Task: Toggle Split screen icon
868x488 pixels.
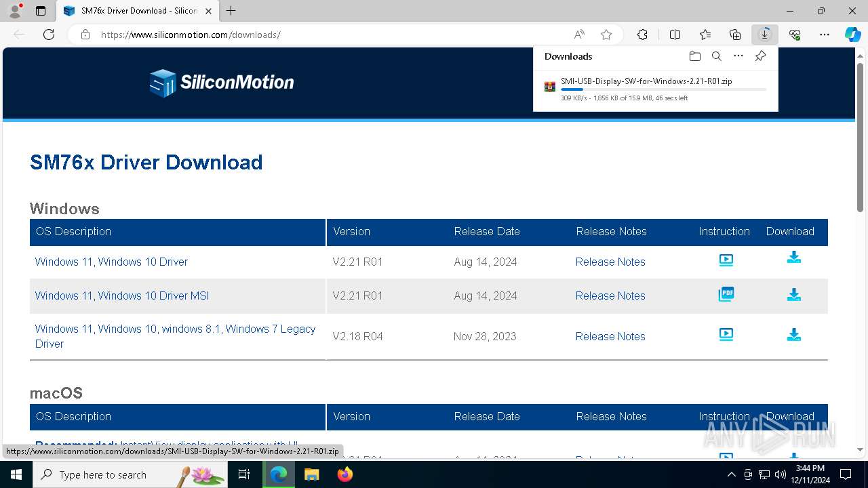Action: click(x=675, y=35)
